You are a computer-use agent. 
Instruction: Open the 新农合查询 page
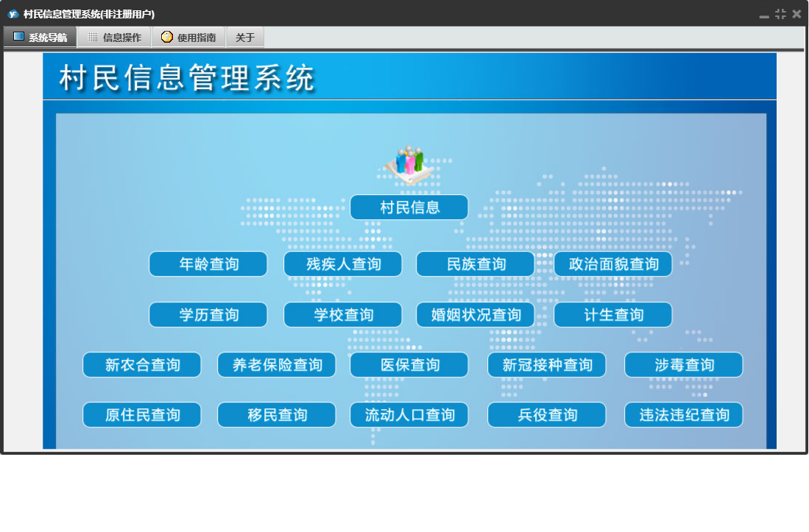[x=142, y=365]
